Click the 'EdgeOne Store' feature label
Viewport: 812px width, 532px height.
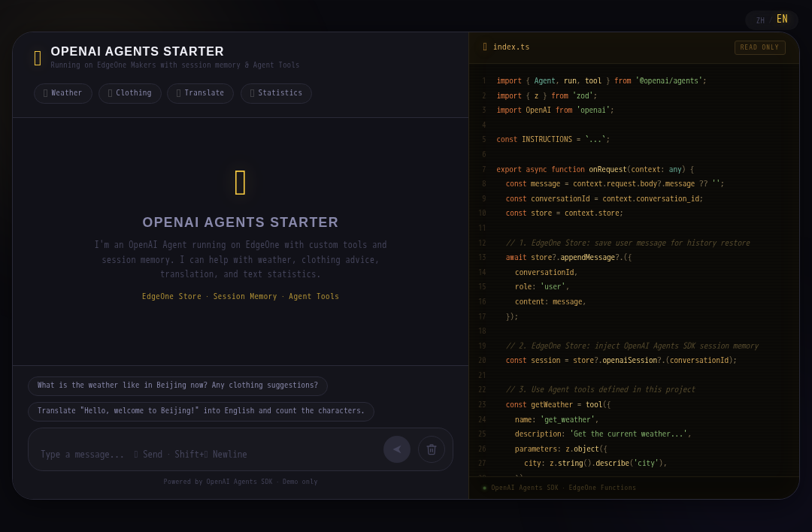click(171, 297)
